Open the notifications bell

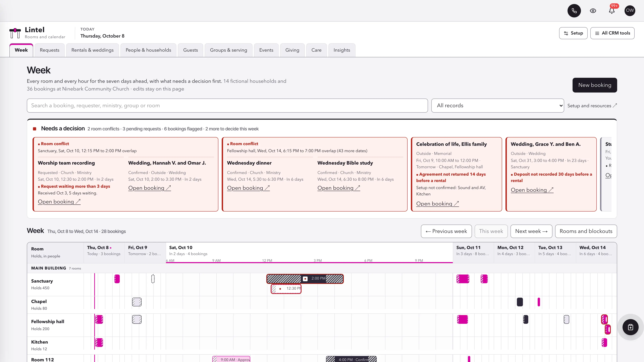(611, 11)
